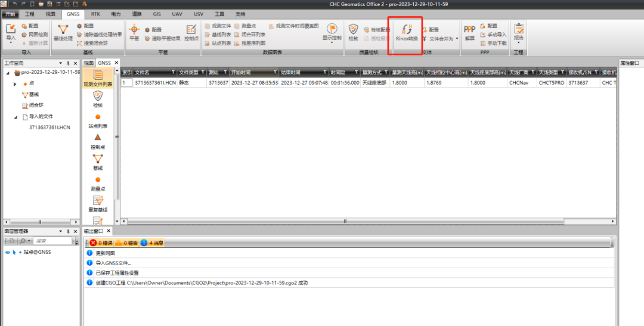Select 控制点 triangle in the GNSS sidebar
The image size is (644, 326).
click(x=98, y=142)
